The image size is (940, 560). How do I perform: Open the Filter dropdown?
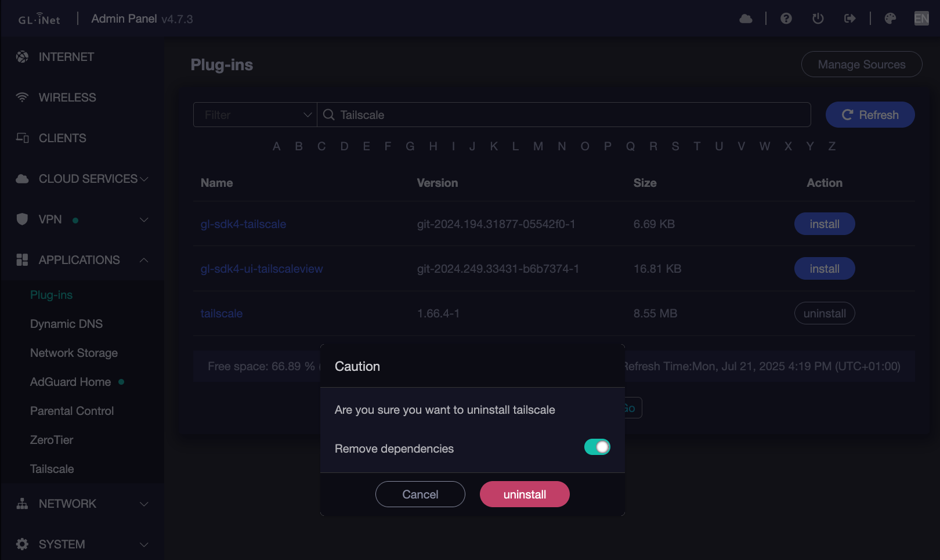255,115
